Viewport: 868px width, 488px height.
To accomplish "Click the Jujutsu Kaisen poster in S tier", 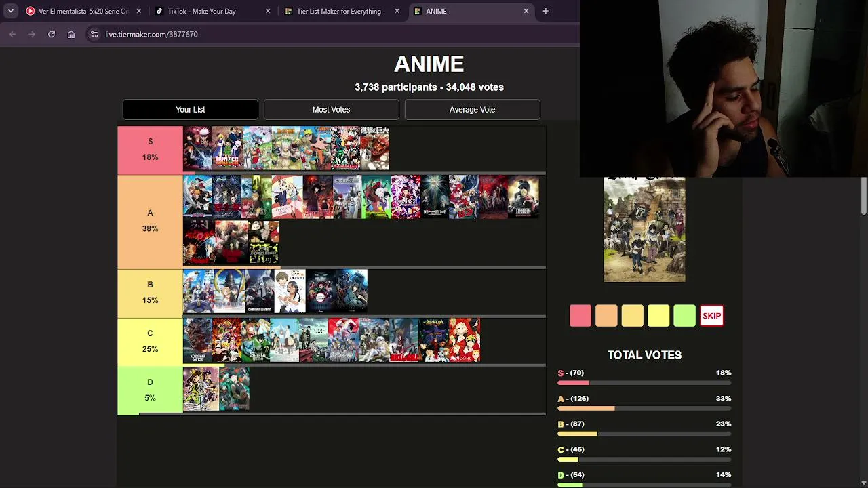I will [197, 148].
